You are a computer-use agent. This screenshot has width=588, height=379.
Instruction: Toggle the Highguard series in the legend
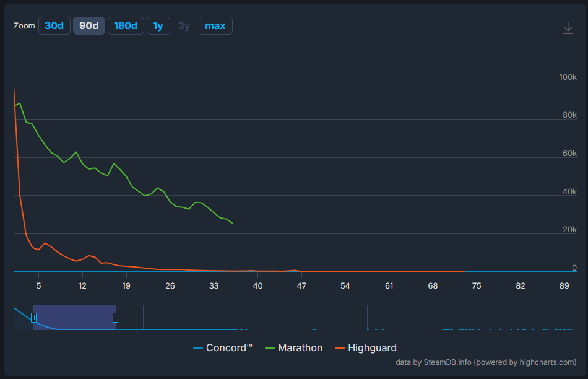pos(366,348)
